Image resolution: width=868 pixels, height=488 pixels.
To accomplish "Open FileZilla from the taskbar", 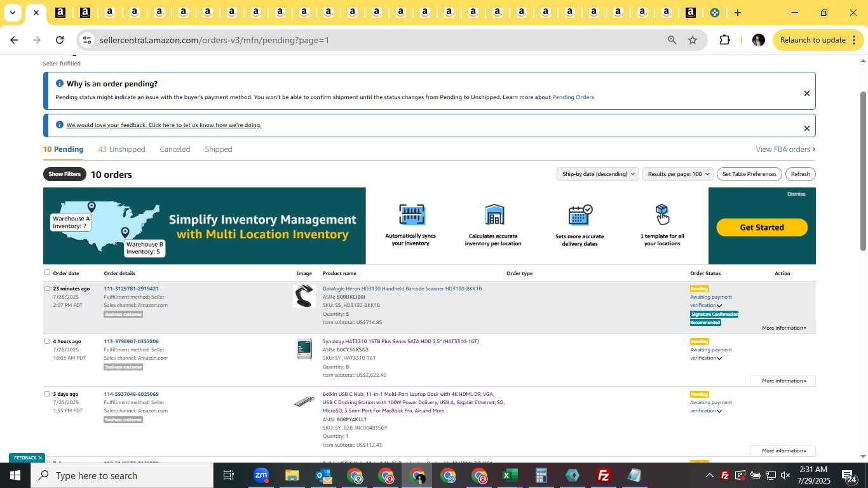I will pyautogui.click(x=604, y=475).
